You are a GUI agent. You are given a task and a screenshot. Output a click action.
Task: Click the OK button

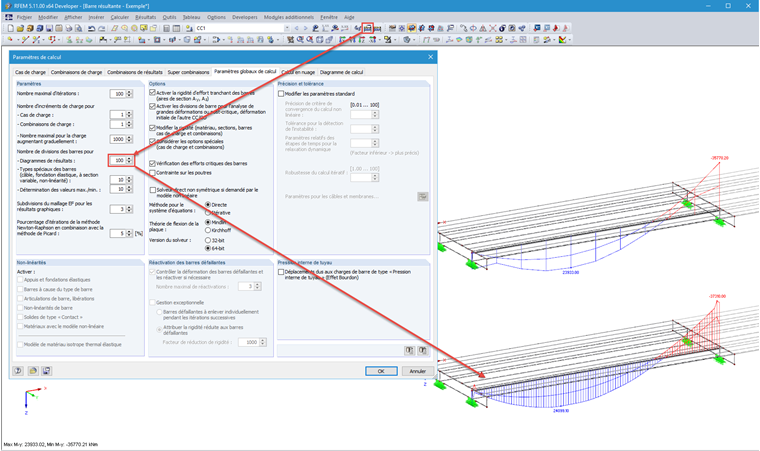coord(381,371)
